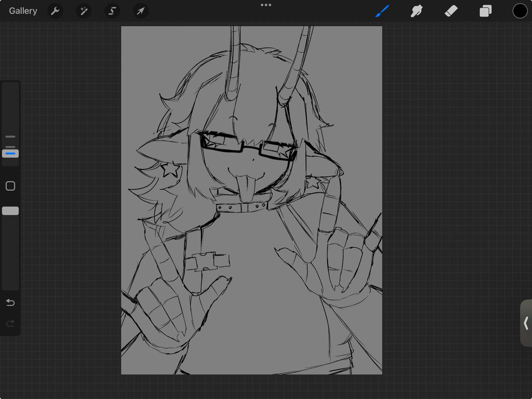The height and width of the screenshot is (399, 532).
Task: Undo the last stroke
Action: (x=10, y=303)
